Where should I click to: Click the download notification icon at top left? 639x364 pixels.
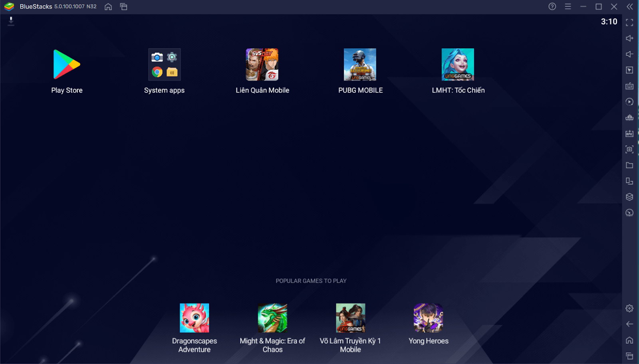click(11, 21)
